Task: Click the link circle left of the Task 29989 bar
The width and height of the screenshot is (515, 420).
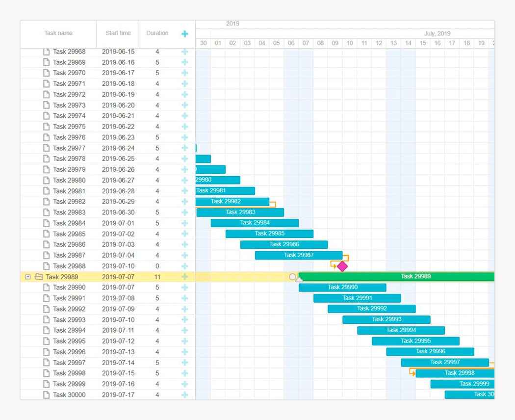Action: pos(292,277)
